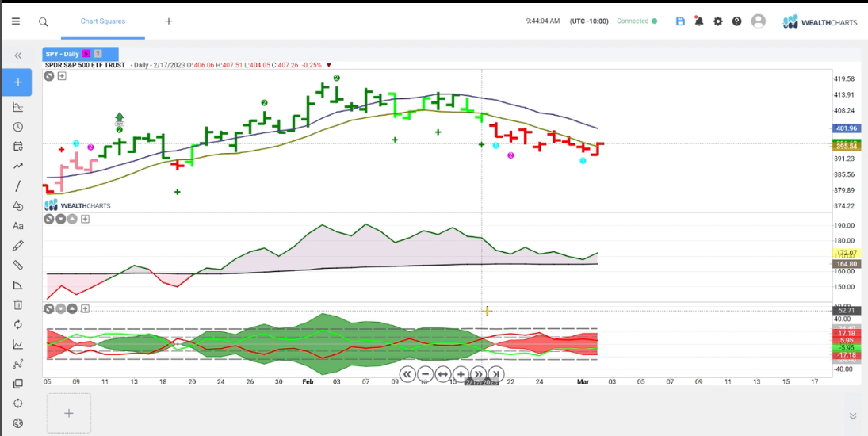868x436 pixels.
Task: Open the red dropdown triangle after -0.25%
Action: (x=330, y=65)
